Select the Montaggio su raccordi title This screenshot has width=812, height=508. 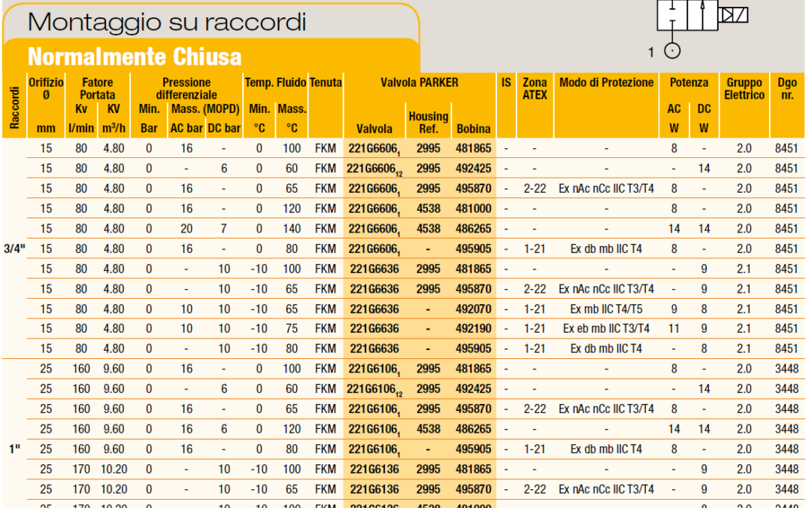166,22
